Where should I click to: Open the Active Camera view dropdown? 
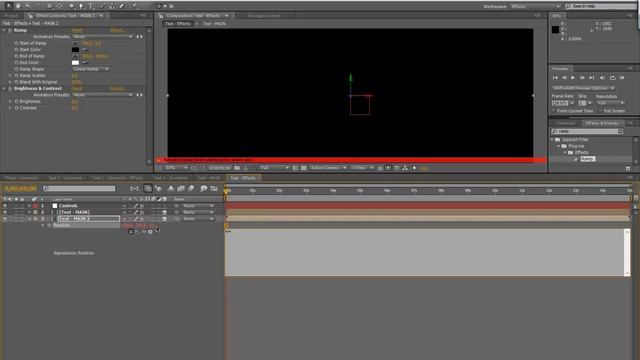point(328,168)
